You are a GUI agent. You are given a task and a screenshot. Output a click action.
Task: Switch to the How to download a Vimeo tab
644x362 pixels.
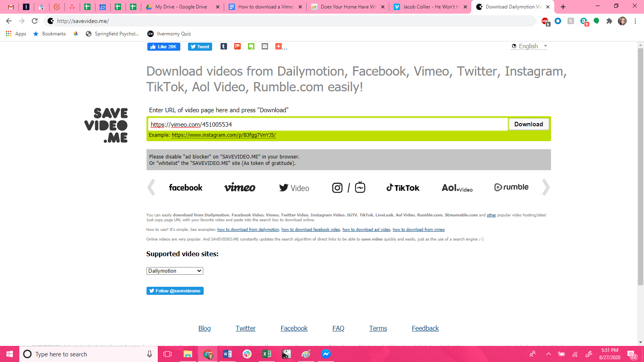[x=266, y=7]
